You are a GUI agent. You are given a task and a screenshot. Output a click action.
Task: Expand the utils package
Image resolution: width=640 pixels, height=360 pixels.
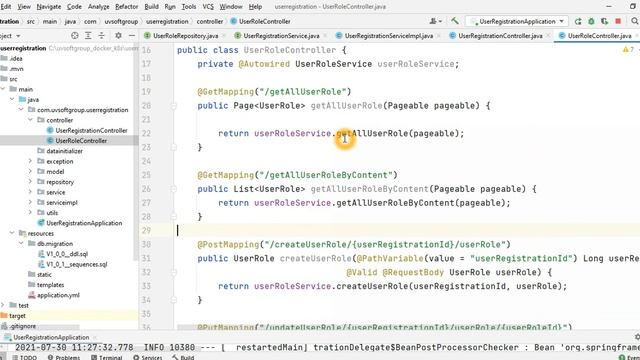pos(30,212)
